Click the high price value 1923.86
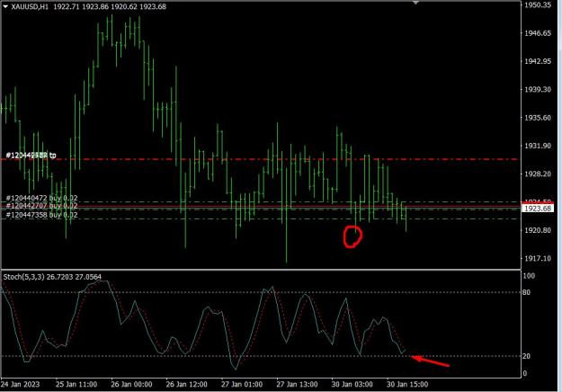The image size is (562, 392). click(x=95, y=6)
